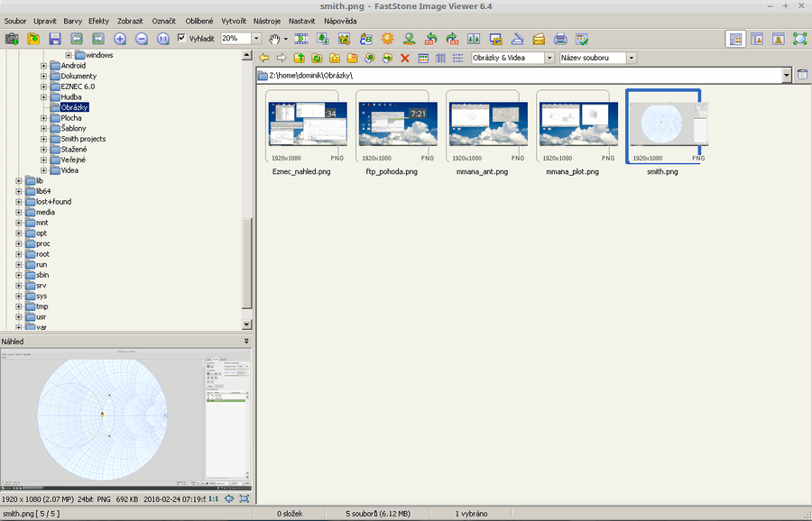Click the Zoom In magnifier icon
This screenshot has height=521, width=812.
point(120,39)
